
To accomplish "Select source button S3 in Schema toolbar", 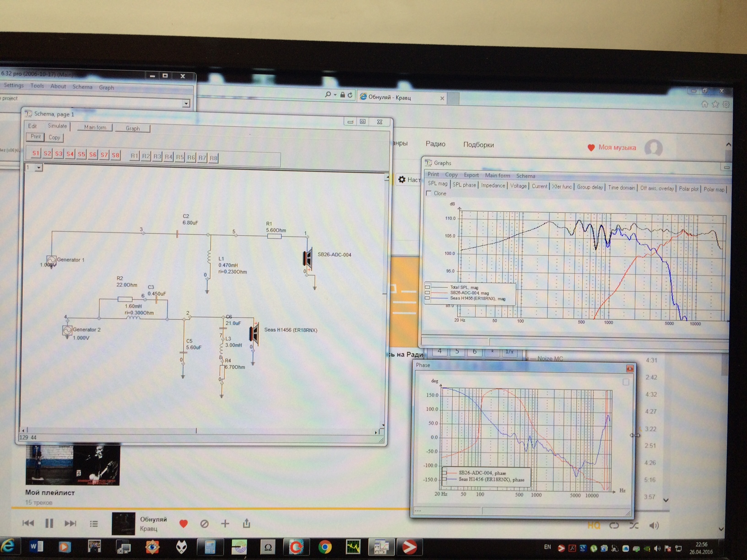I will (x=59, y=154).
